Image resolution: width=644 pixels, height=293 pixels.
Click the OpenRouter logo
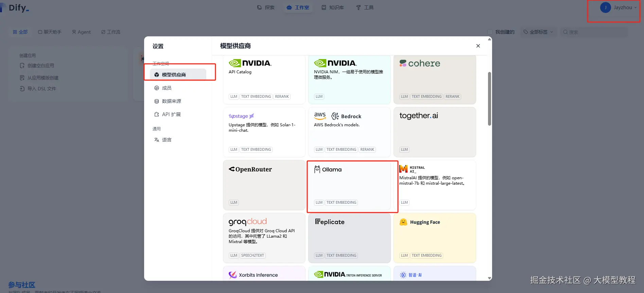pos(250,169)
